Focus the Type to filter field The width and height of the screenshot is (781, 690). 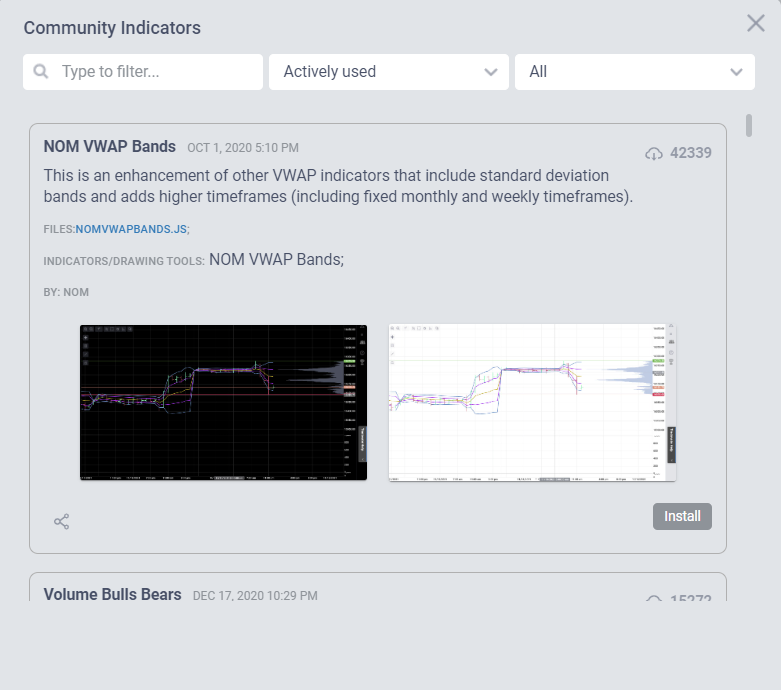click(x=143, y=72)
